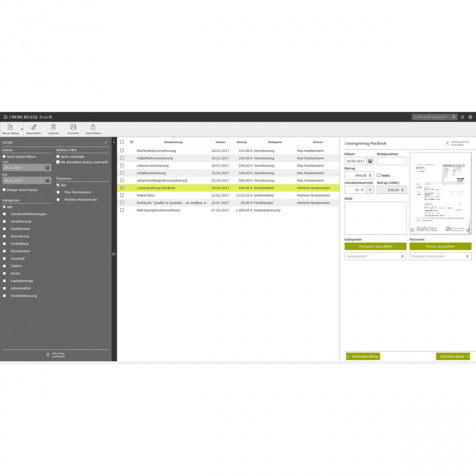Screen dimensions: 476x476
Task: Sort by the Betrag column header
Action: click(x=242, y=142)
